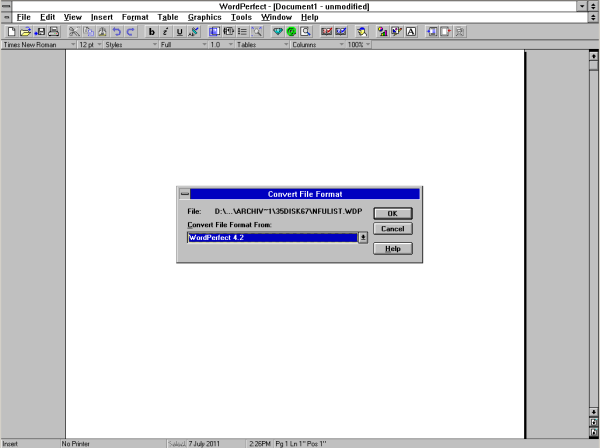The image size is (600, 448).
Task: Open the Insert menu
Action: tap(102, 17)
